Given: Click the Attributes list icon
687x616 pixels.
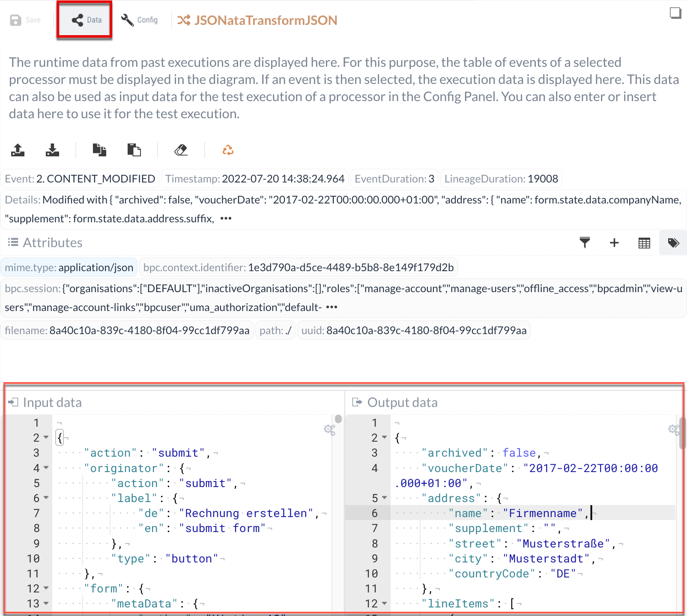Looking at the screenshot, I should tap(13, 242).
